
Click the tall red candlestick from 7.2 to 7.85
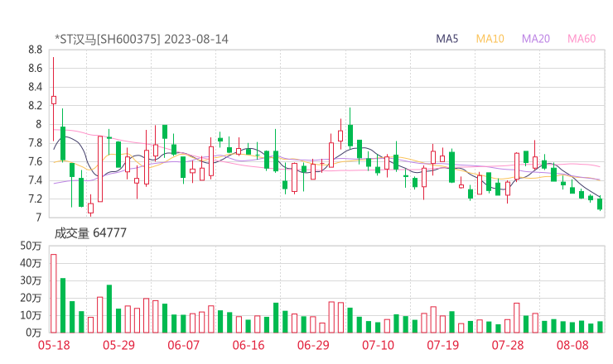click(x=100, y=169)
